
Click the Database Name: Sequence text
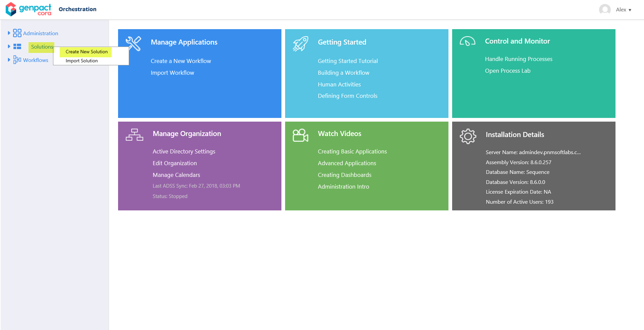(518, 172)
